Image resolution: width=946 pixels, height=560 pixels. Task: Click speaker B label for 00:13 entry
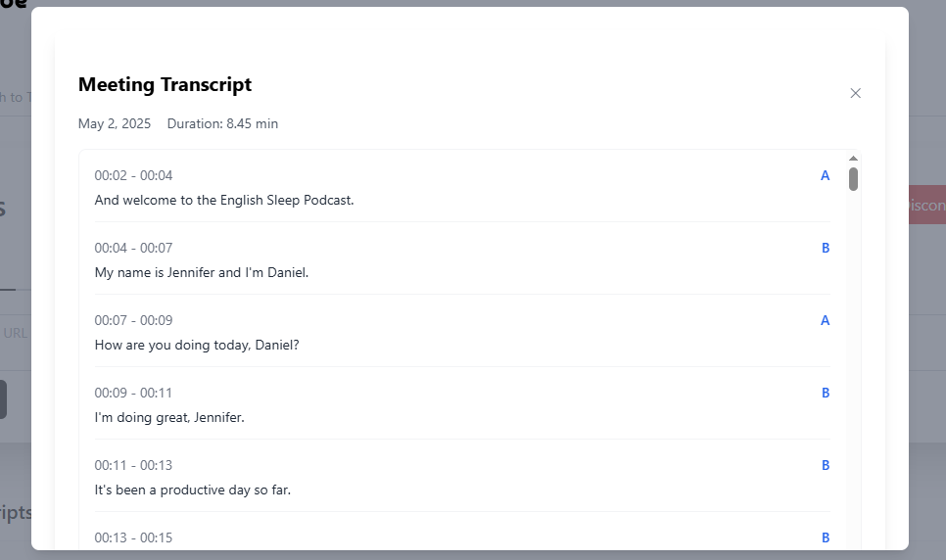[x=825, y=537]
